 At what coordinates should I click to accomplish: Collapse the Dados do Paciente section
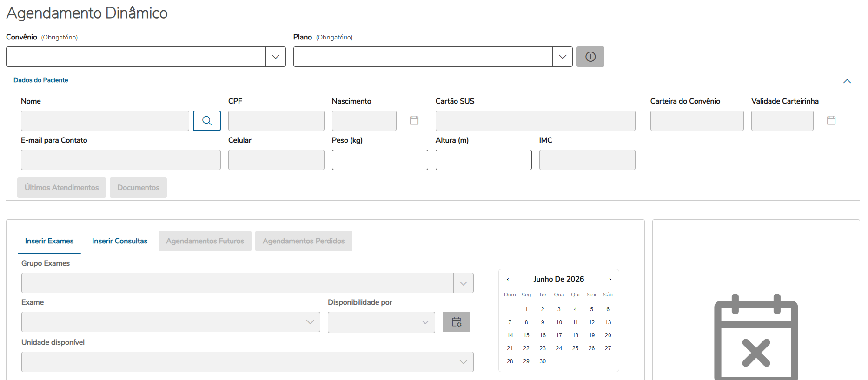pos(847,81)
